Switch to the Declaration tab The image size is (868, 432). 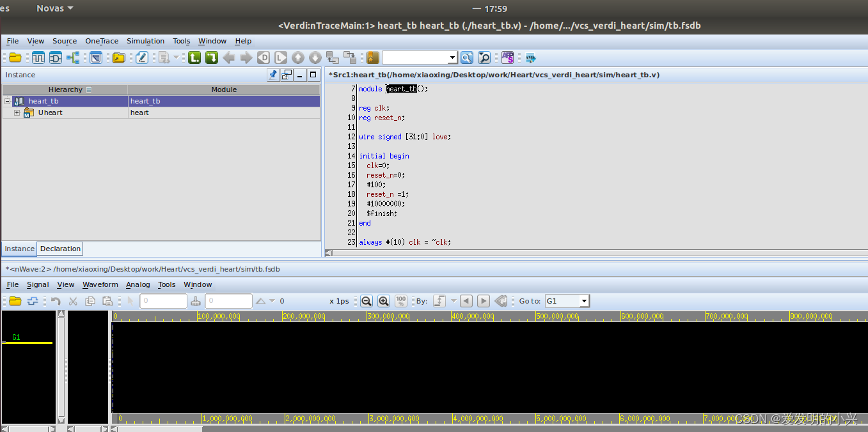61,249
